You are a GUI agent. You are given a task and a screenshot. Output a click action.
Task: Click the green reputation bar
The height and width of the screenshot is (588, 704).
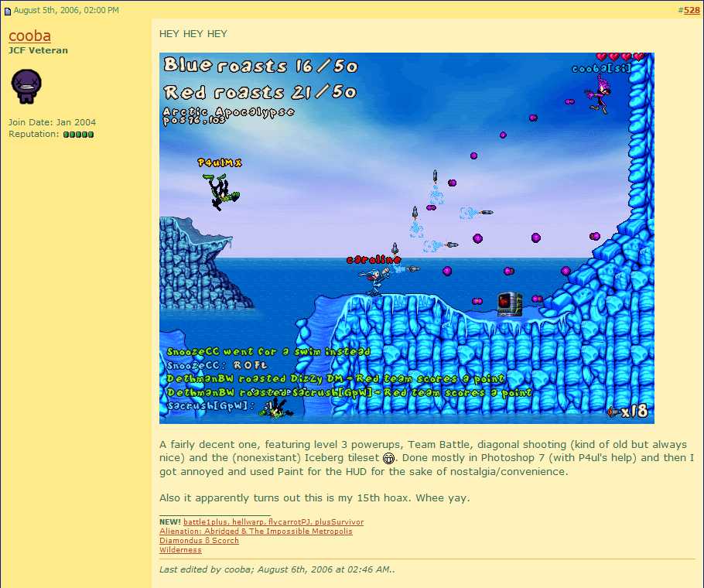point(79,134)
